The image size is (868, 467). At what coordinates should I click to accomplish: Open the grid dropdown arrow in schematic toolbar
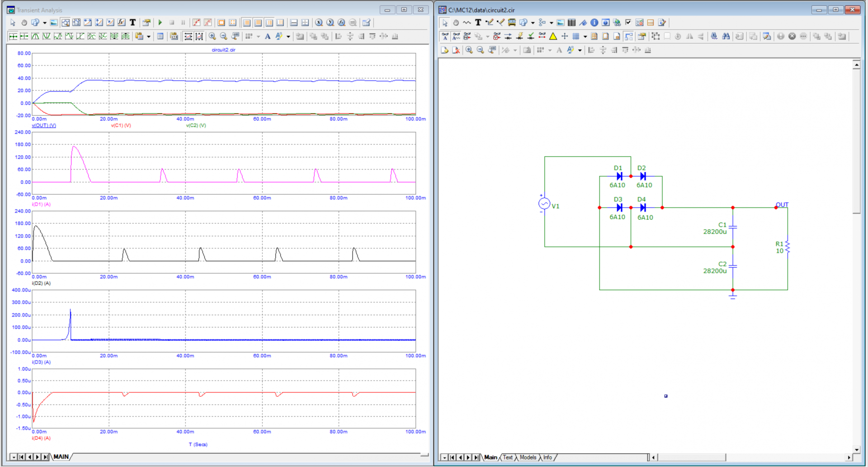pos(585,36)
